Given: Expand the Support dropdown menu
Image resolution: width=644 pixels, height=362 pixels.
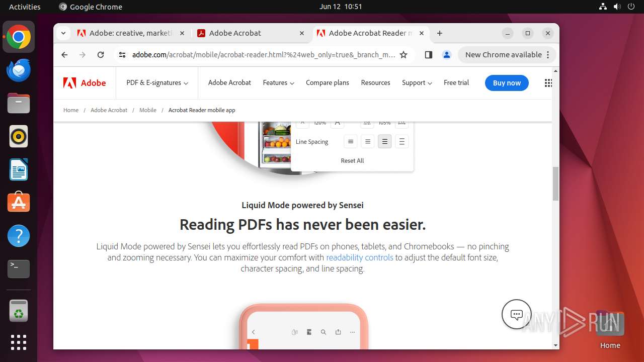Looking at the screenshot, I should pyautogui.click(x=417, y=83).
